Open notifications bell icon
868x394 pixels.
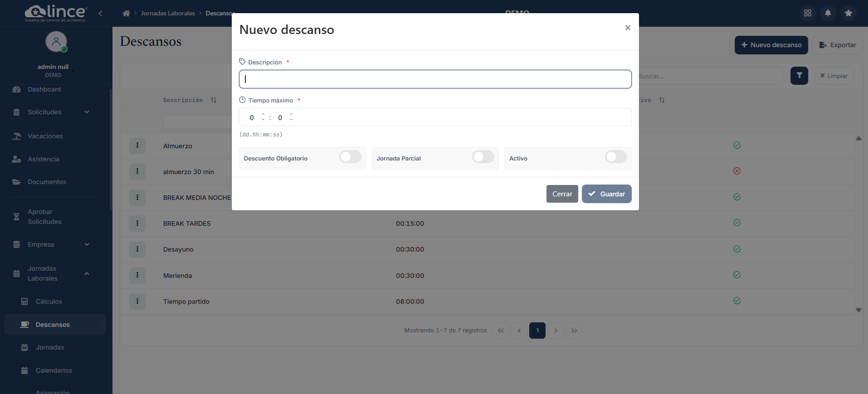(828, 13)
